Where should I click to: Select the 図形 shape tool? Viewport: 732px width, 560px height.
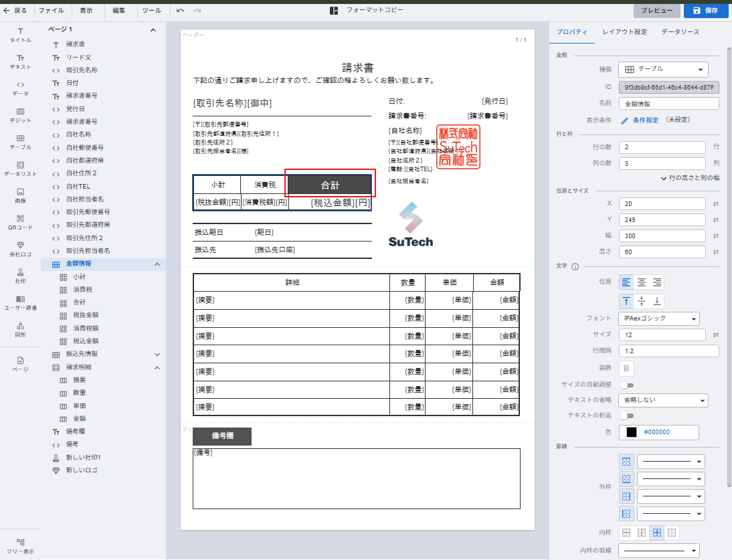[x=20, y=329]
